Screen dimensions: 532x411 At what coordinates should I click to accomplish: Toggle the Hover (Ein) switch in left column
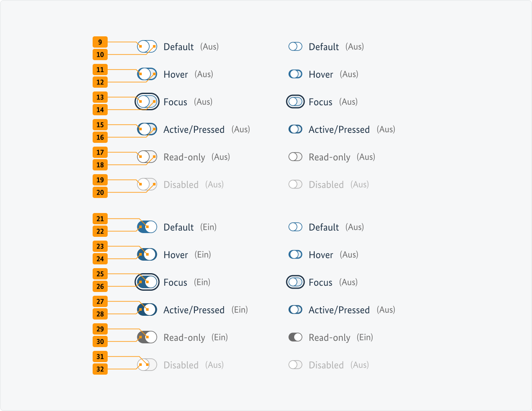tap(147, 254)
